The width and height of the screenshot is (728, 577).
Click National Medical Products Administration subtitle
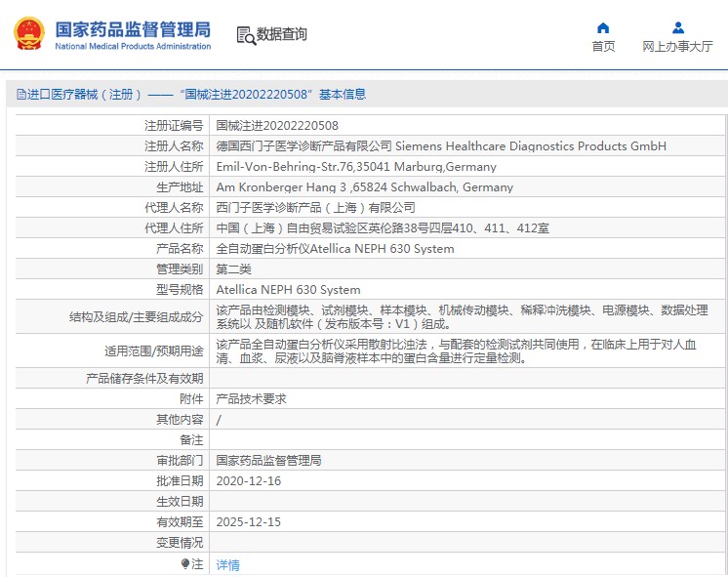[x=133, y=47]
